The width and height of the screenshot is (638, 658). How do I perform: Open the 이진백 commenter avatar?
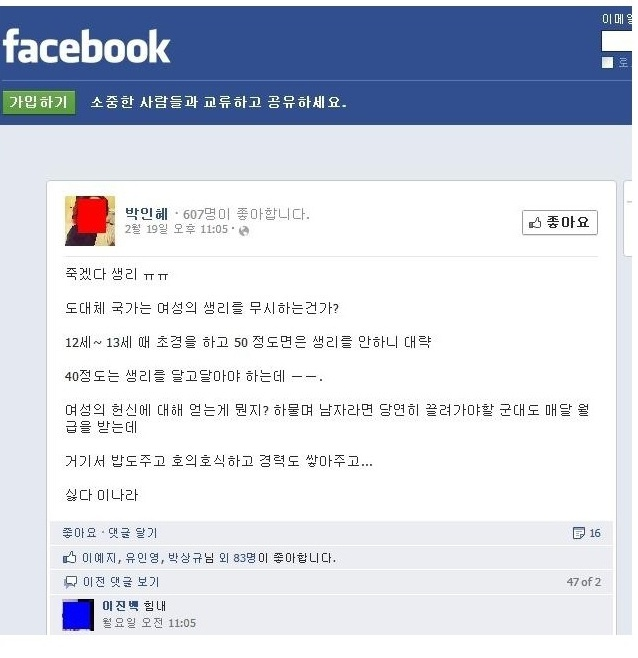pyautogui.click(x=78, y=615)
